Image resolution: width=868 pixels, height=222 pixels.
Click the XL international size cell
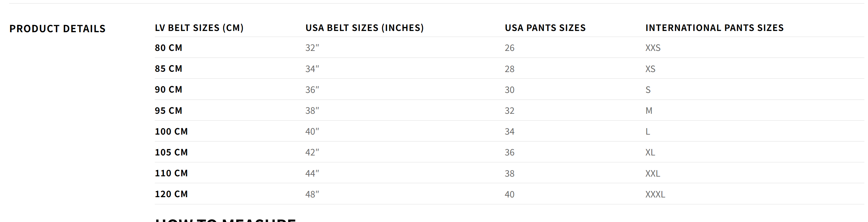click(650, 153)
